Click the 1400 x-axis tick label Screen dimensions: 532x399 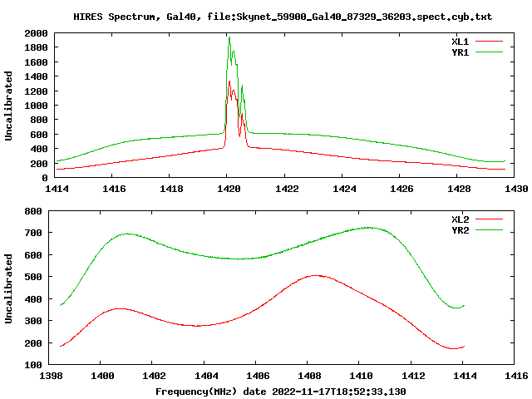102,376
